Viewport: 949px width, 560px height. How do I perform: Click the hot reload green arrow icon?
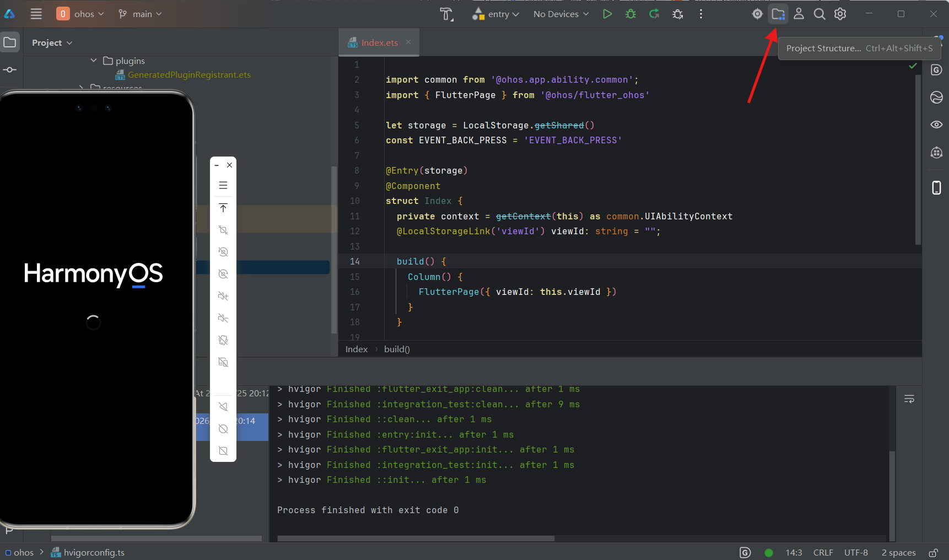click(654, 14)
